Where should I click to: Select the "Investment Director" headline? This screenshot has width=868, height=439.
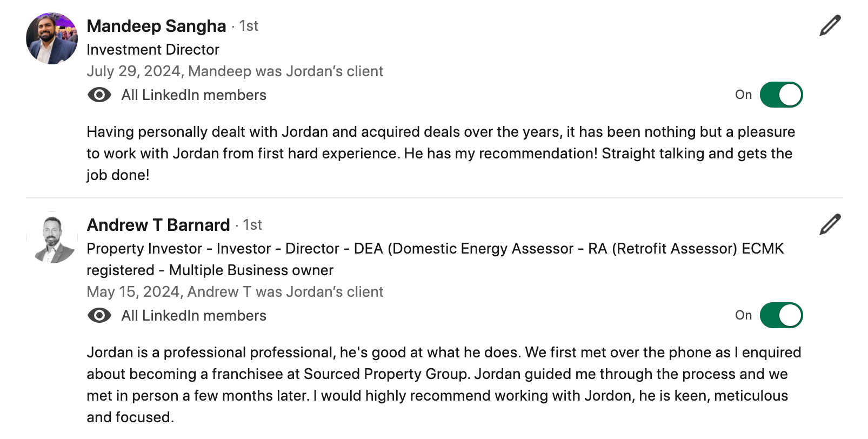click(153, 50)
